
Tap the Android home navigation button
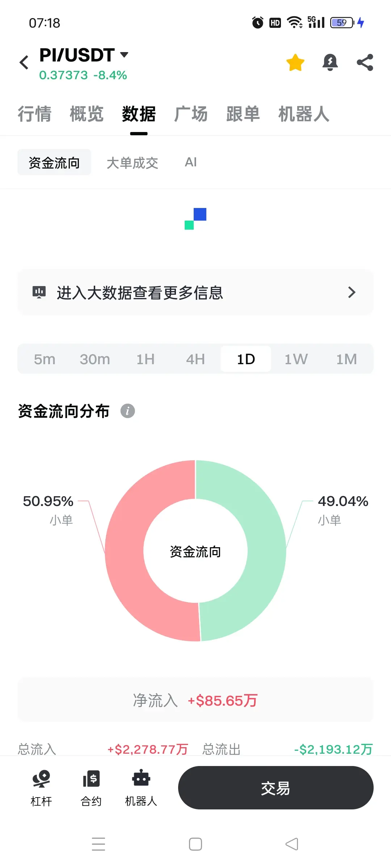tap(195, 844)
